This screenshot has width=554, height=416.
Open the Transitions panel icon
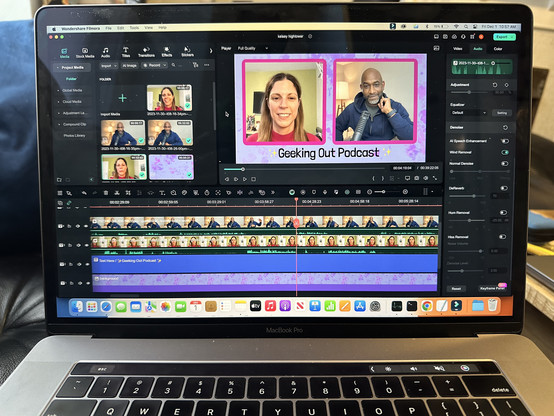tap(146, 52)
